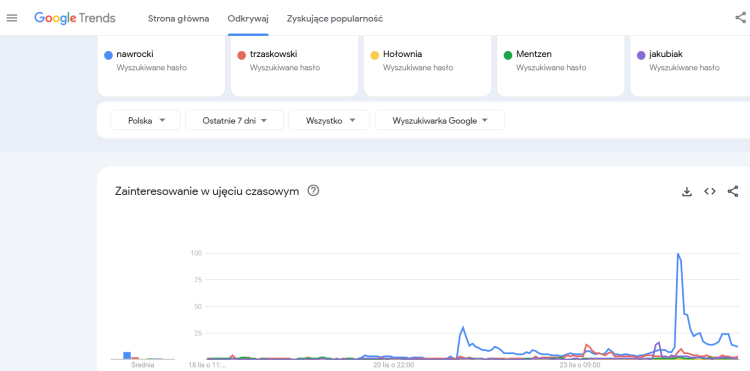Click the yellow Hołownia color dot
Image resolution: width=750 pixels, height=371 pixels.
(375, 55)
